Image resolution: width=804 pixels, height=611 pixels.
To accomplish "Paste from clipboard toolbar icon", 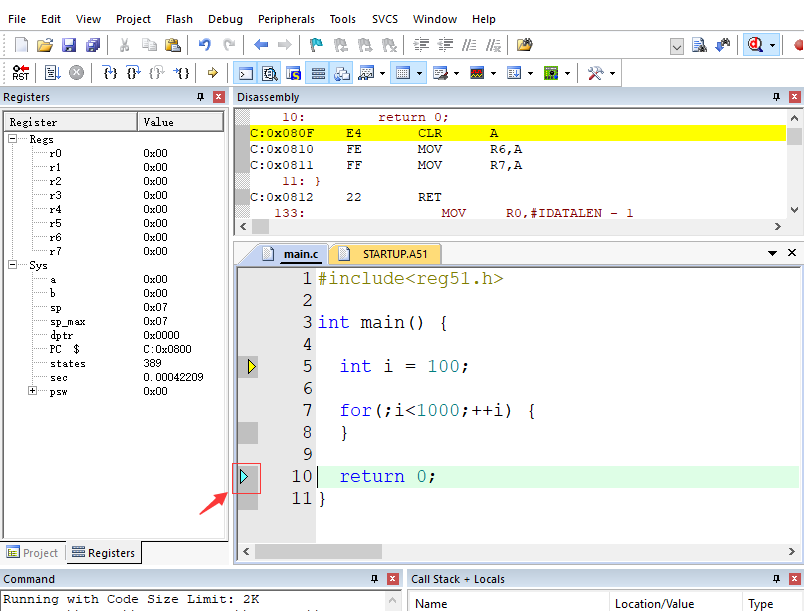I will click(x=173, y=45).
